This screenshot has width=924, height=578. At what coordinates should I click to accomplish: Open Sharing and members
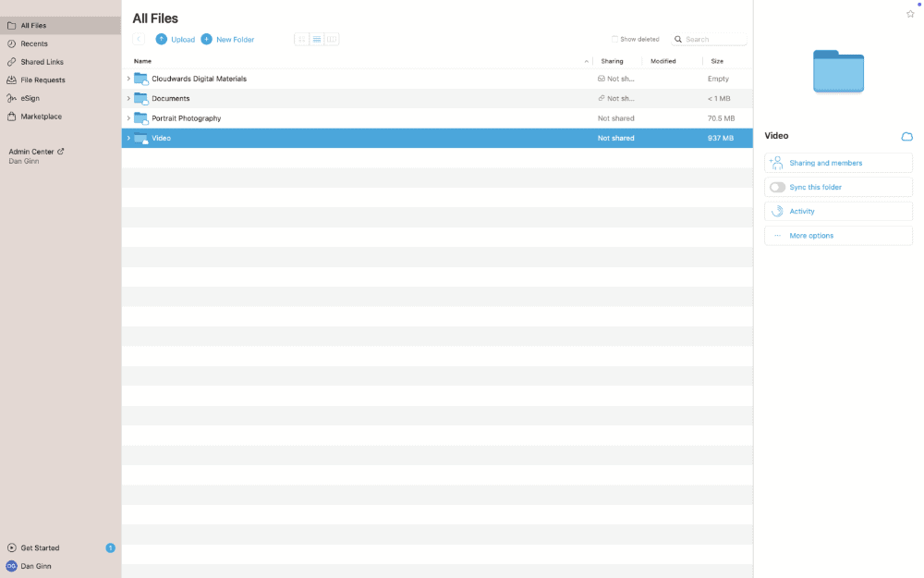(x=825, y=163)
